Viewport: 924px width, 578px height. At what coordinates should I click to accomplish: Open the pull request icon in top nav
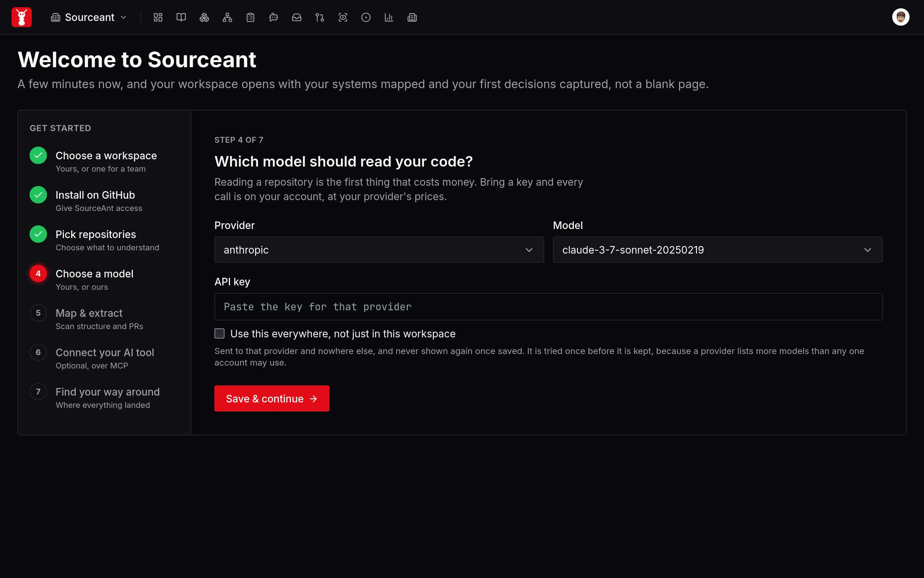319,17
